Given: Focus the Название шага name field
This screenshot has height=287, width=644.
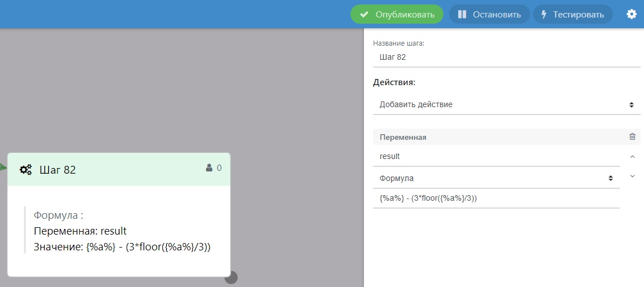Looking at the screenshot, I should [506, 57].
